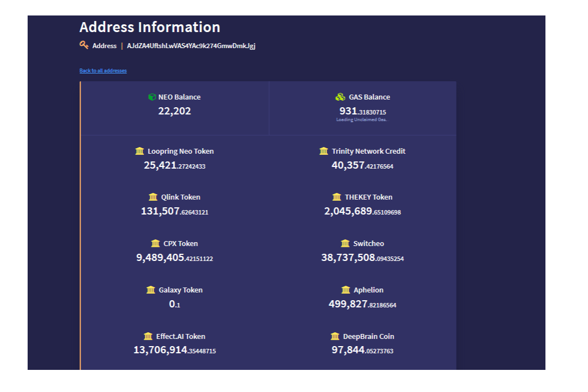Click the Effect.AI Token bank icon

pos(148,336)
